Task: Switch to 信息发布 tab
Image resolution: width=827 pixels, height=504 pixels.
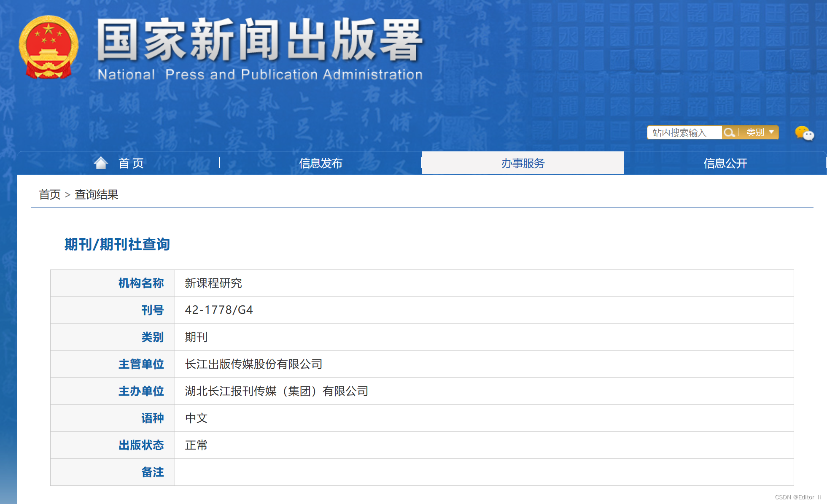Action: click(x=321, y=163)
